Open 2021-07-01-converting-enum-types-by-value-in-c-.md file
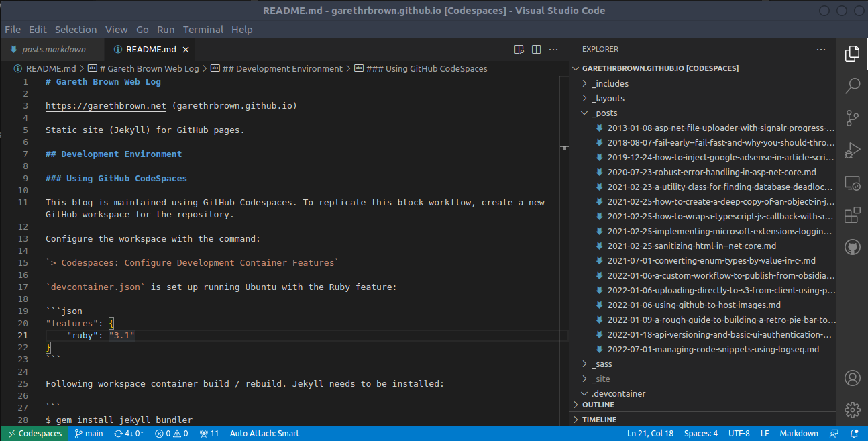 pos(702,261)
